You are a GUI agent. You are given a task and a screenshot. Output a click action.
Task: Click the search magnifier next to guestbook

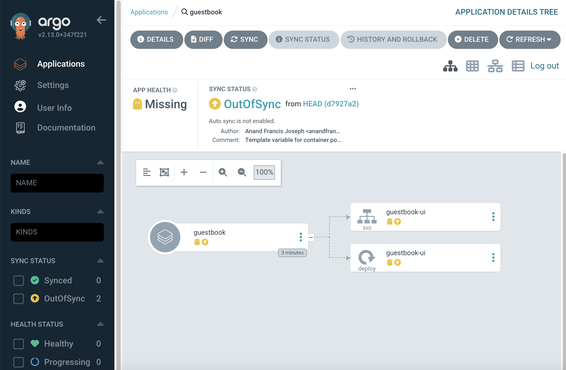click(x=184, y=12)
